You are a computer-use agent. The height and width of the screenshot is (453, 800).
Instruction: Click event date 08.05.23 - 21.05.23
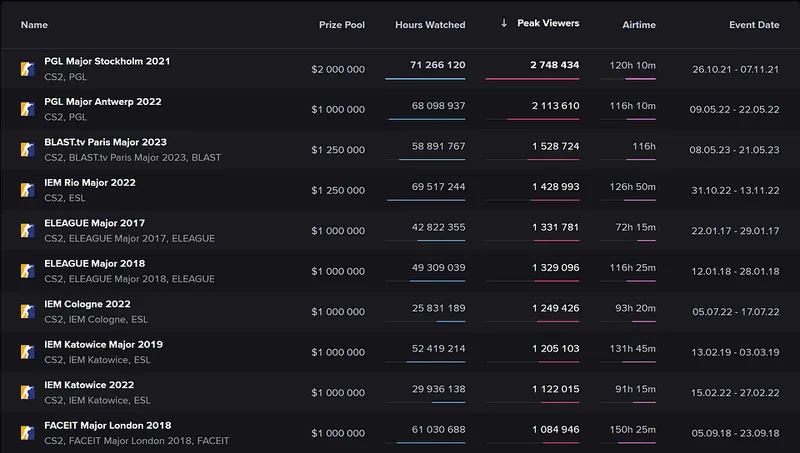(x=734, y=150)
